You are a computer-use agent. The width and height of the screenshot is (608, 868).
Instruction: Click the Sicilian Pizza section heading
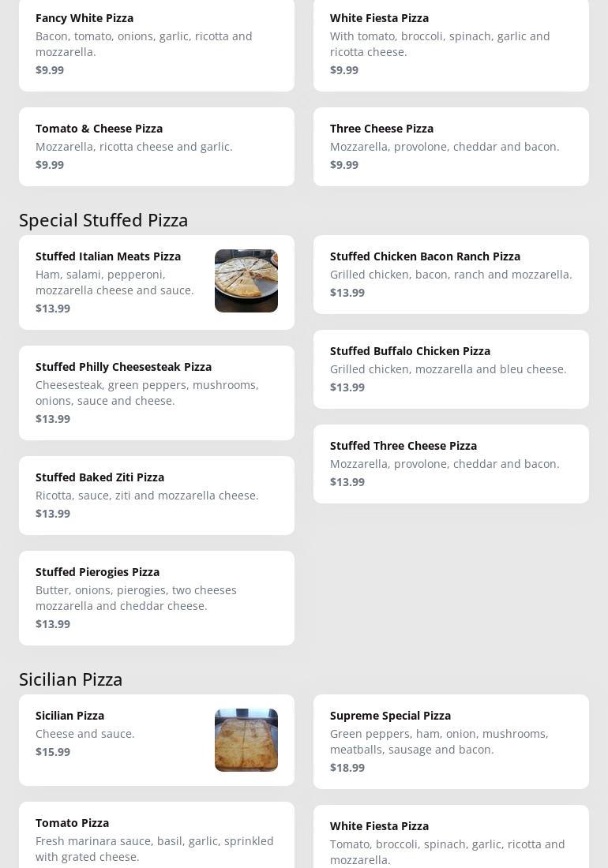point(71,679)
